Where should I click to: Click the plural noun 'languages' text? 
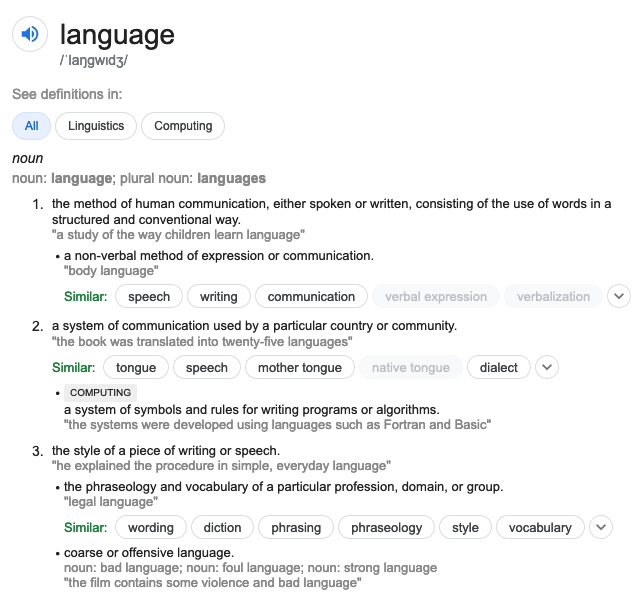pos(232,178)
